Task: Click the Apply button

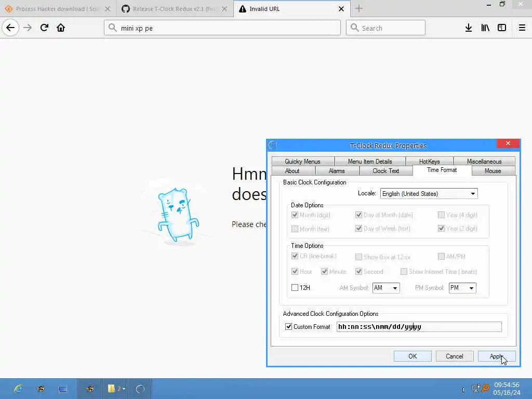Action: [x=497, y=356]
